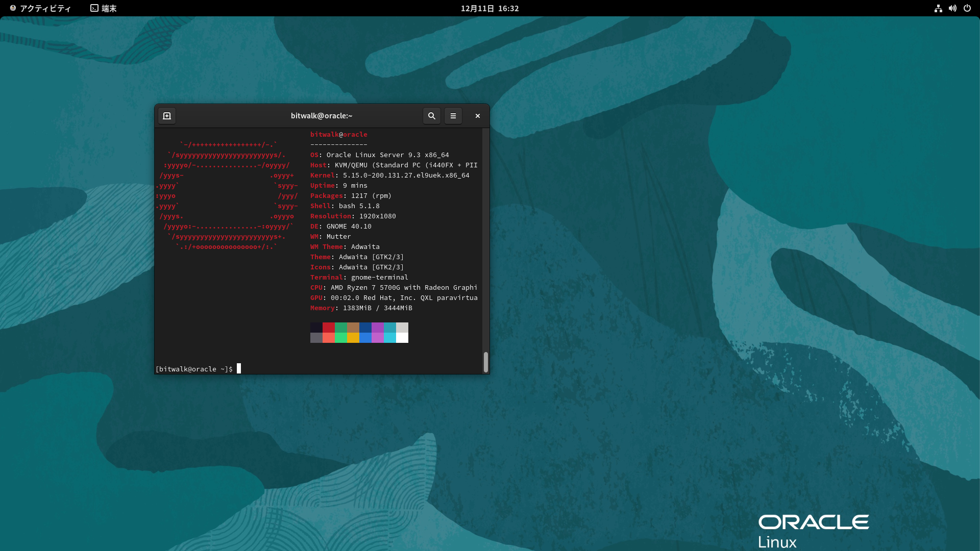Open the clock and calendar panel
The image size is (980, 551).
coord(489,8)
